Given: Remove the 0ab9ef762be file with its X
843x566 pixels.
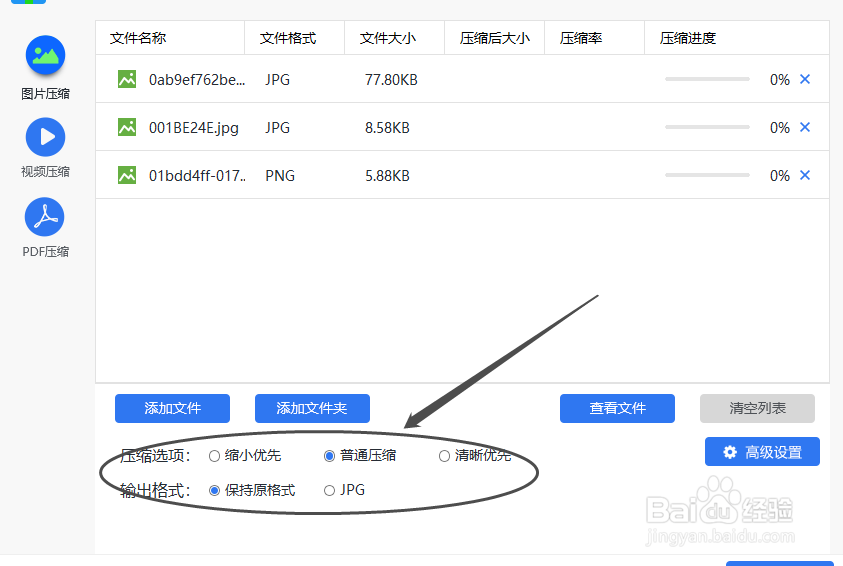Looking at the screenshot, I should 805,79.
